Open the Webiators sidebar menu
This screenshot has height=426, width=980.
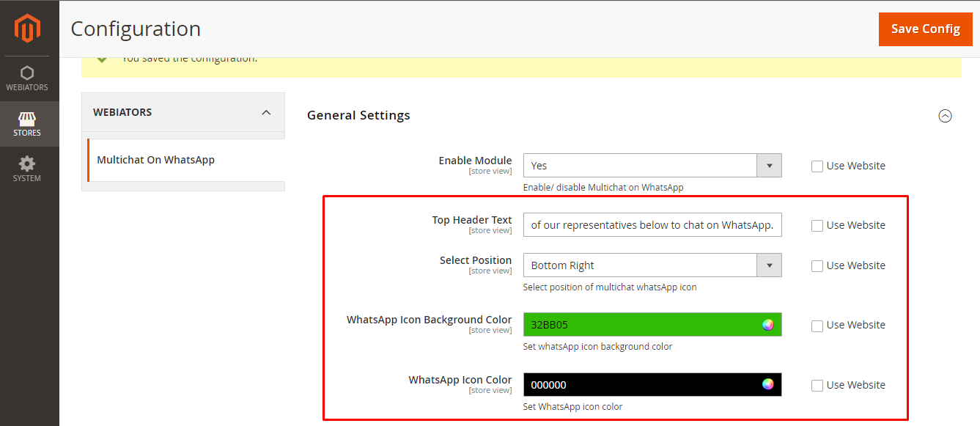[x=27, y=79]
